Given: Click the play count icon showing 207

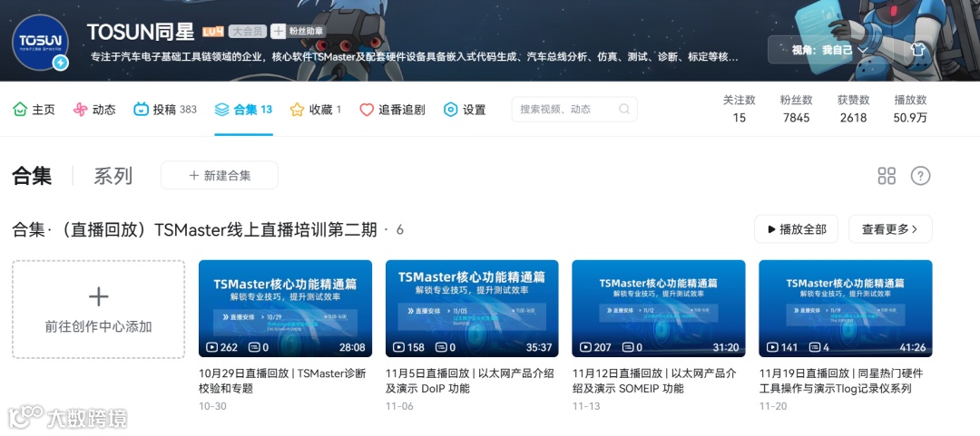Looking at the screenshot, I should click(585, 347).
